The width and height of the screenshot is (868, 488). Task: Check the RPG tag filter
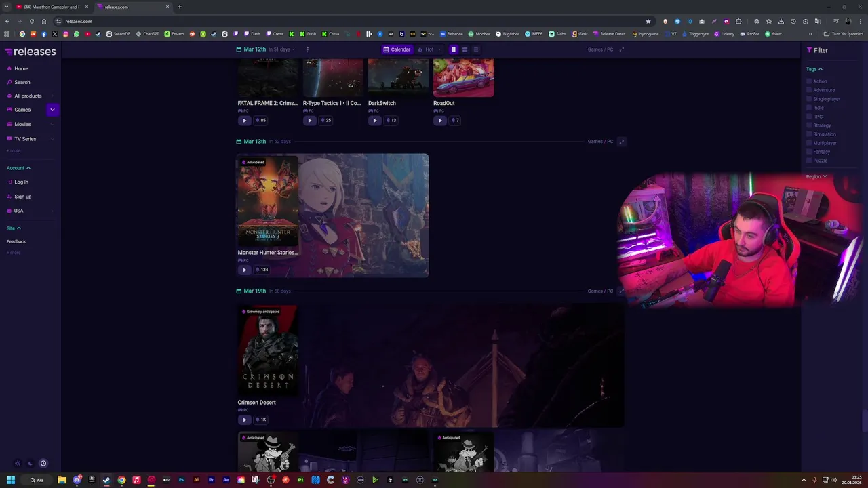point(809,117)
